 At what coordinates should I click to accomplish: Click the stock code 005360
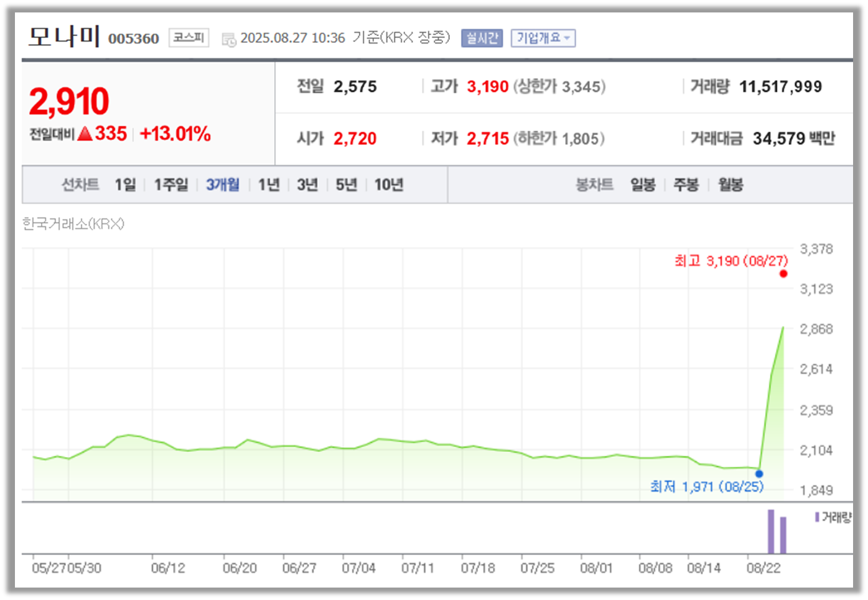click(x=134, y=39)
